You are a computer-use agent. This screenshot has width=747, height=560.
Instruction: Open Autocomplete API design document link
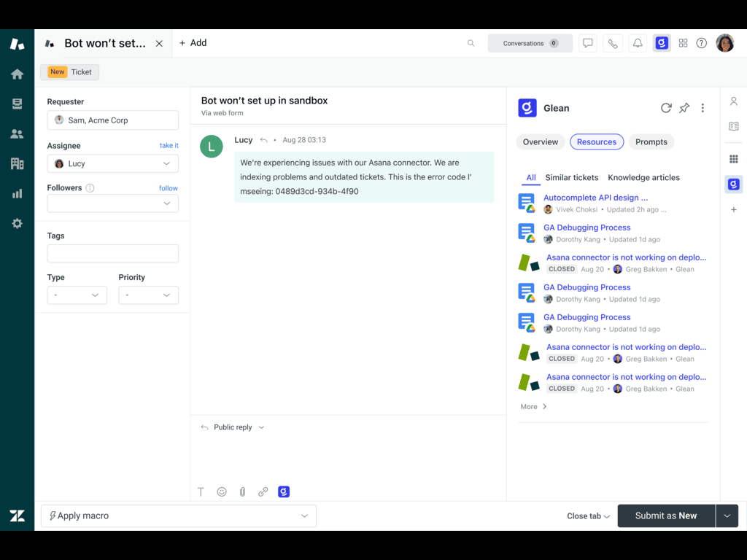[595, 198]
